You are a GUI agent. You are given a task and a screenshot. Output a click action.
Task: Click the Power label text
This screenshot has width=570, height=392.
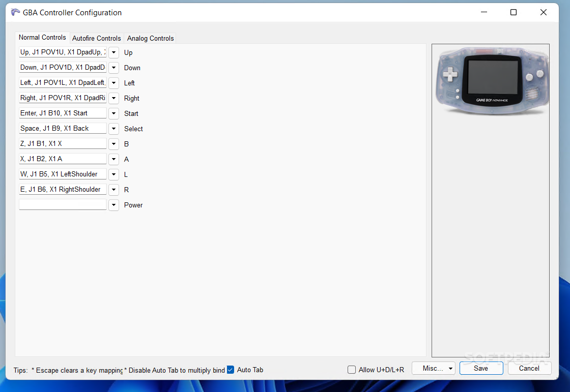[133, 205]
